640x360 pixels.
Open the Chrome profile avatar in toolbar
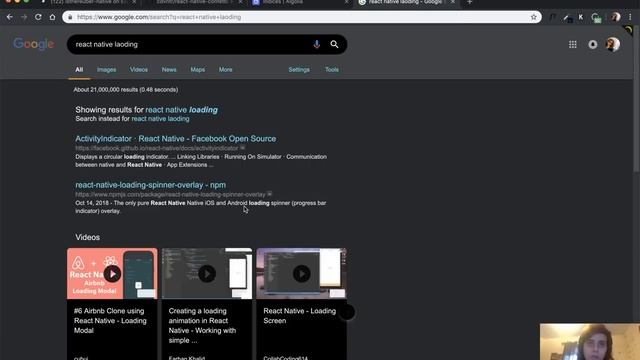point(616,17)
